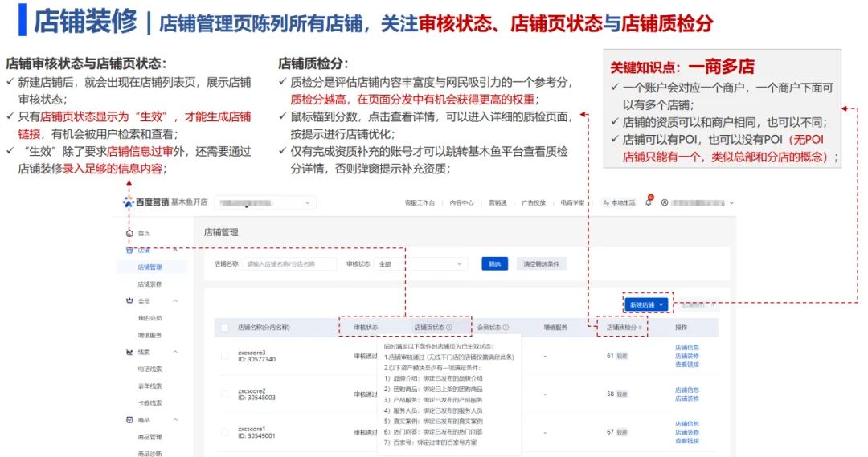Click the 店铺名称 search input field
This screenshot has height=457, width=868.
pyautogui.click(x=290, y=263)
